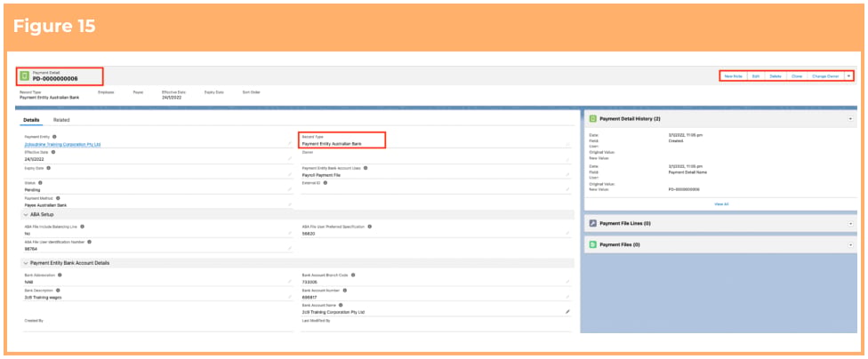Open the info tooltip beside Payment Entity label
868x359 pixels.
click(54, 136)
